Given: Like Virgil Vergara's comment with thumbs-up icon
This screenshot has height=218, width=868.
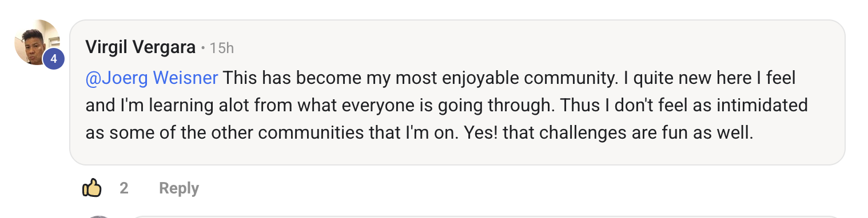Looking at the screenshot, I should [x=92, y=188].
